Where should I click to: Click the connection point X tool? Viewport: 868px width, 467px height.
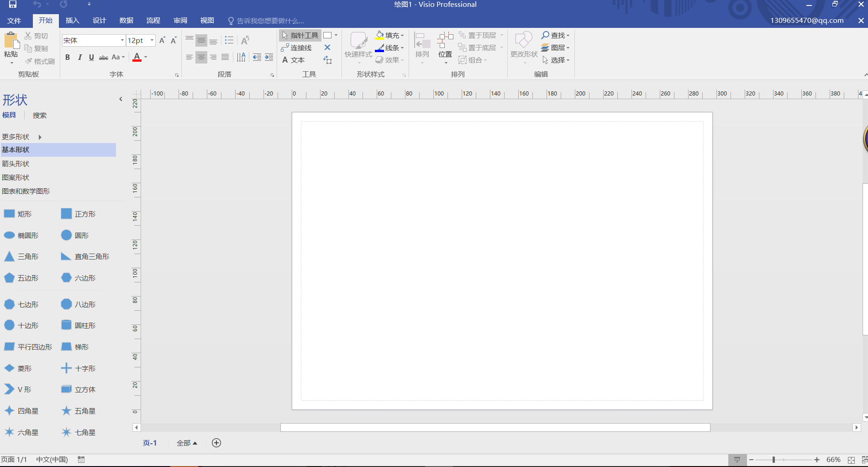(327, 48)
